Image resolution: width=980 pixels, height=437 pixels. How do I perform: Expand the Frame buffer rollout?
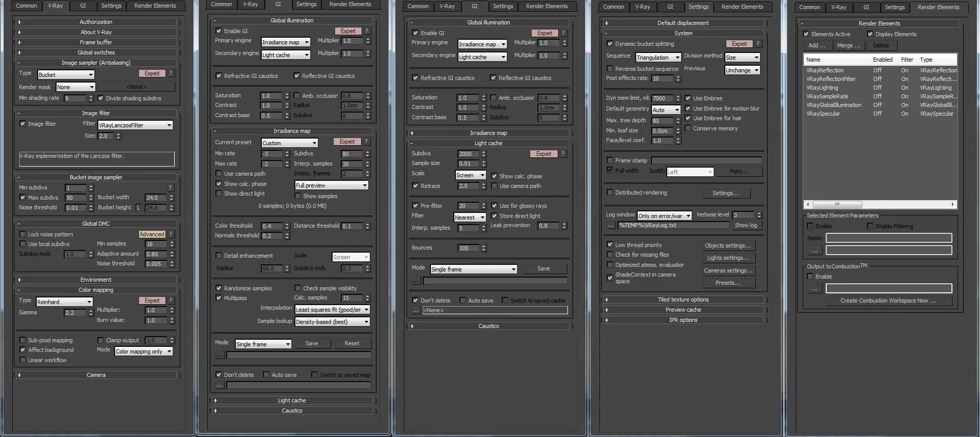click(x=96, y=42)
